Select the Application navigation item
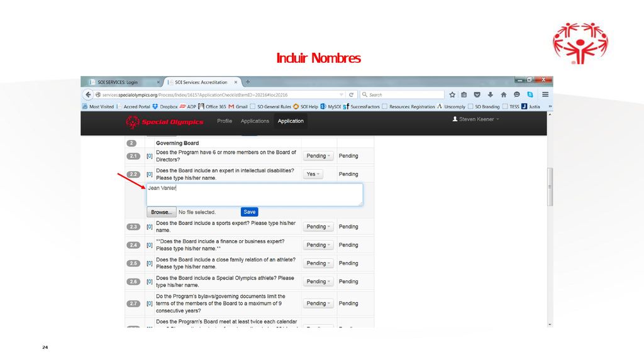Image resolution: width=644 pixels, height=362 pixels. click(x=291, y=121)
